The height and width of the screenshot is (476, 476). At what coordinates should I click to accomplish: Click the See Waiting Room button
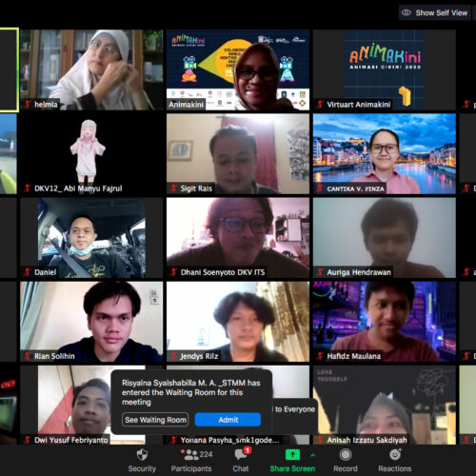pyautogui.click(x=155, y=420)
